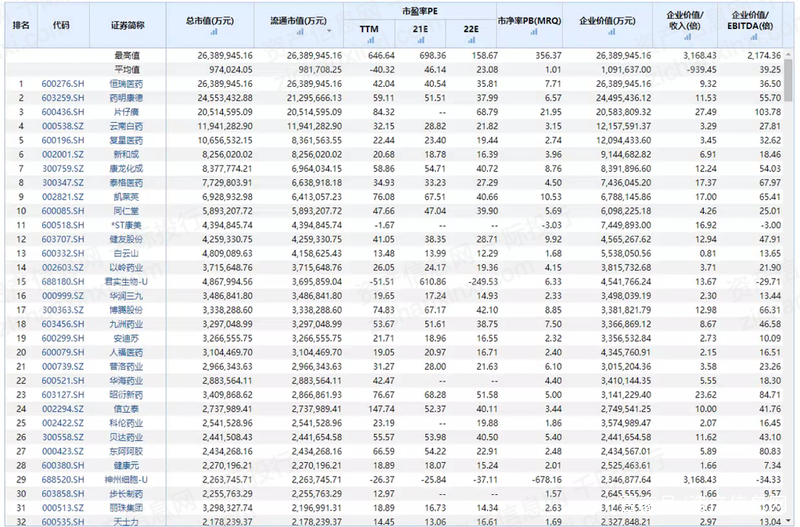Open stock code 002294.SZ

pos(63,409)
